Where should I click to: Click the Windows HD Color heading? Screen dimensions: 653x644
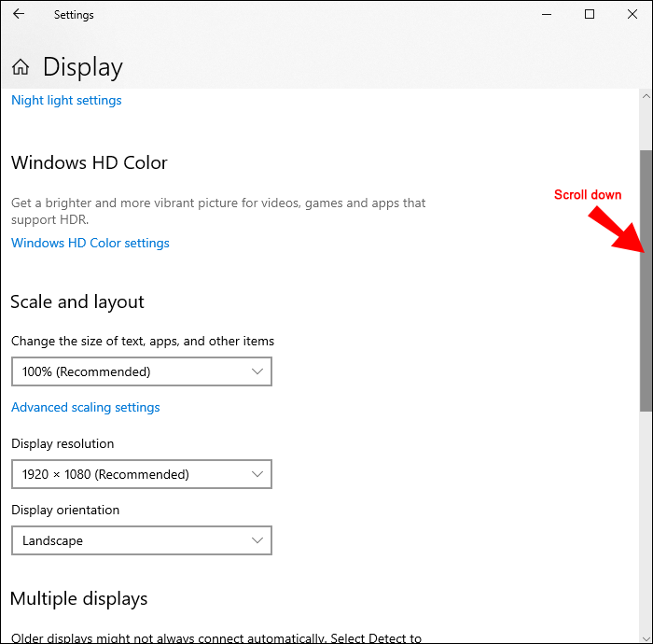(x=90, y=162)
